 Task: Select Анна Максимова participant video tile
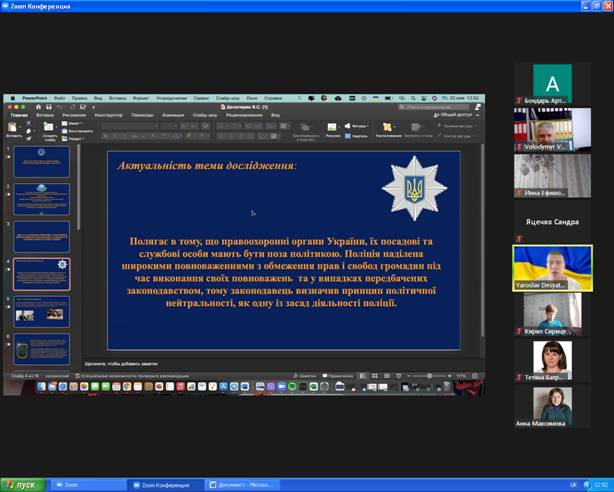(552, 407)
